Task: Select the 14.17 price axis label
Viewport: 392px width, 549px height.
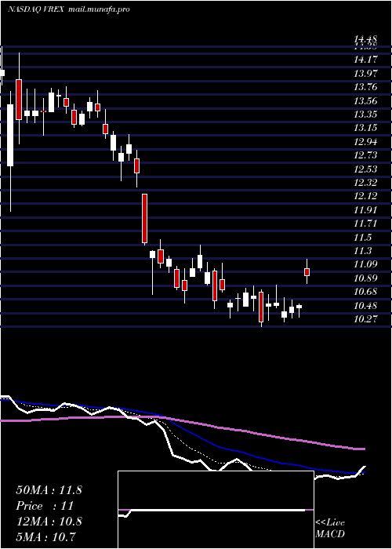Action: click(365, 60)
